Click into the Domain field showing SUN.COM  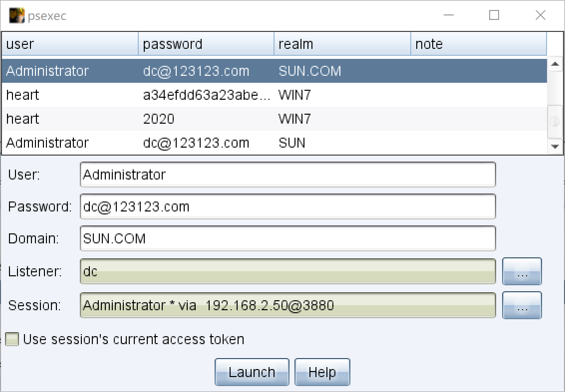click(x=287, y=238)
